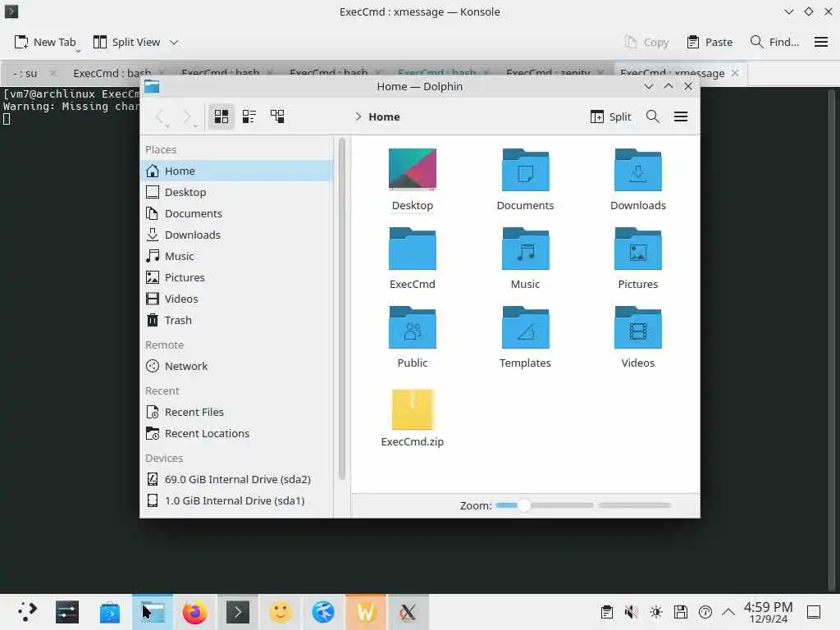Open Dolphin search tool
Image resolution: width=840 pixels, height=630 pixels.
click(x=652, y=116)
